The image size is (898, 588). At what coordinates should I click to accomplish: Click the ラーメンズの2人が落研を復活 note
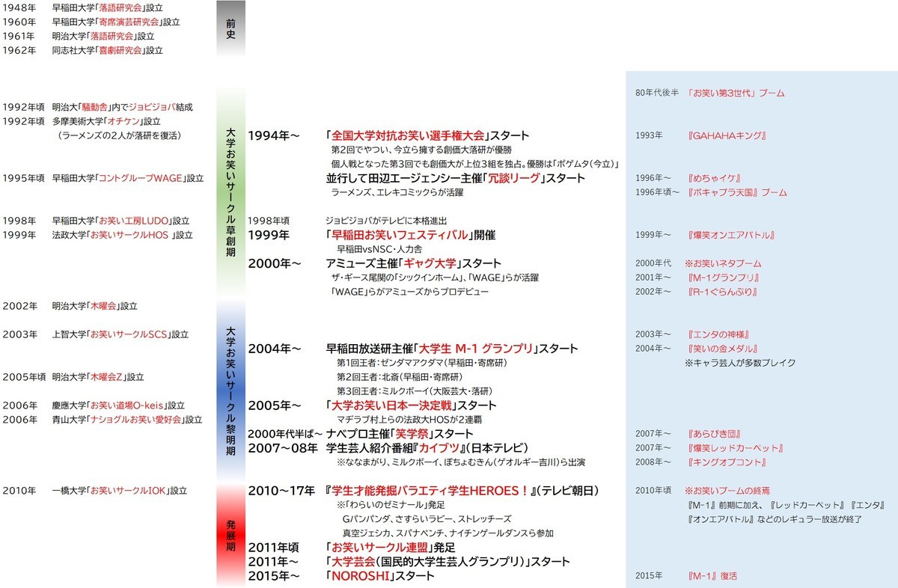click(119, 135)
